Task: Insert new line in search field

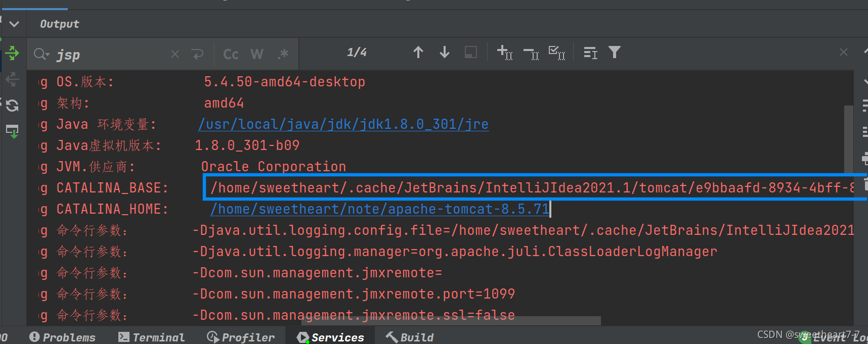Action: click(x=197, y=54)
